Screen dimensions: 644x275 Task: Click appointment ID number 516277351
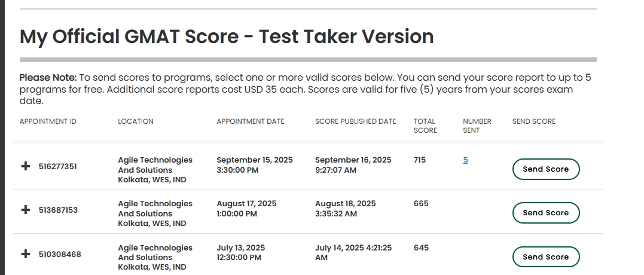[x=58, y=167]
